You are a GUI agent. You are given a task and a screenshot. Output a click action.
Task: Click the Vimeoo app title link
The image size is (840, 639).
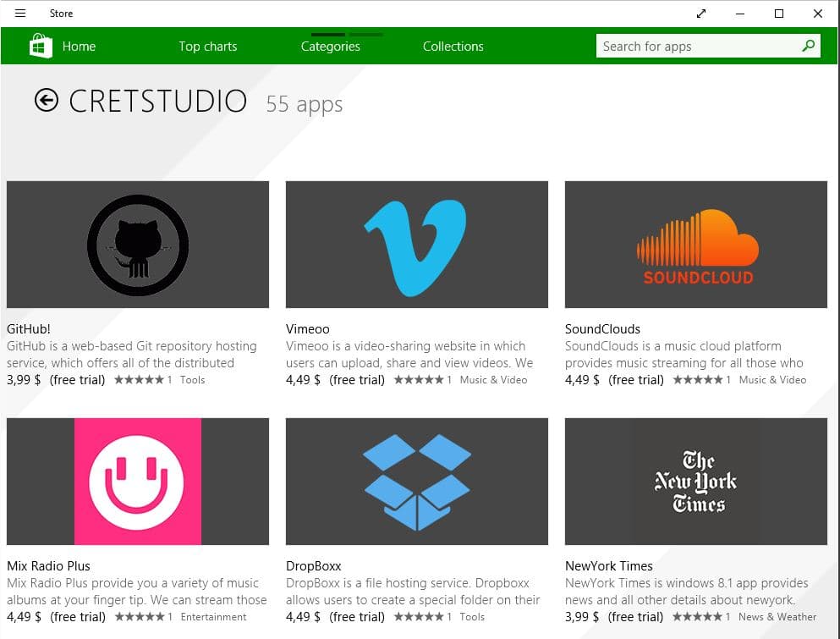pos(308,328)
